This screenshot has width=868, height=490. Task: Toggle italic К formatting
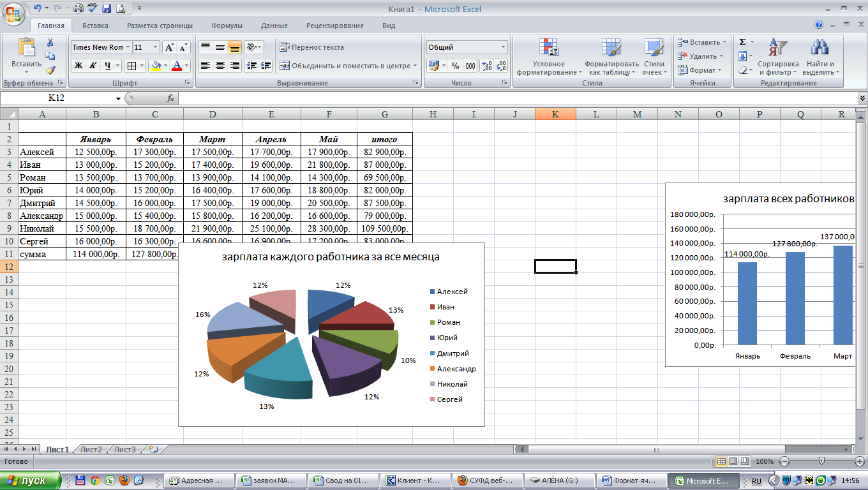point(93,65)
